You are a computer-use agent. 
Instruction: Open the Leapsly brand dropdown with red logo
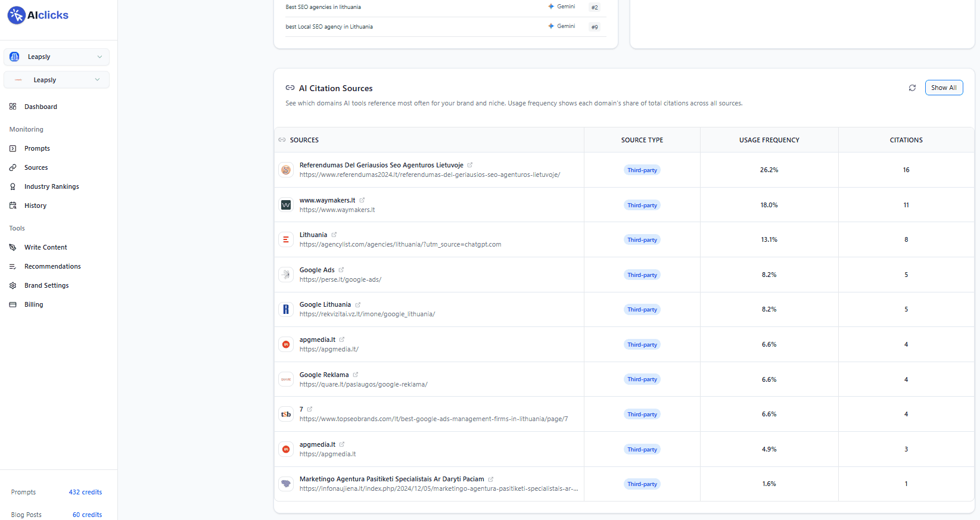tap(57, 80)
